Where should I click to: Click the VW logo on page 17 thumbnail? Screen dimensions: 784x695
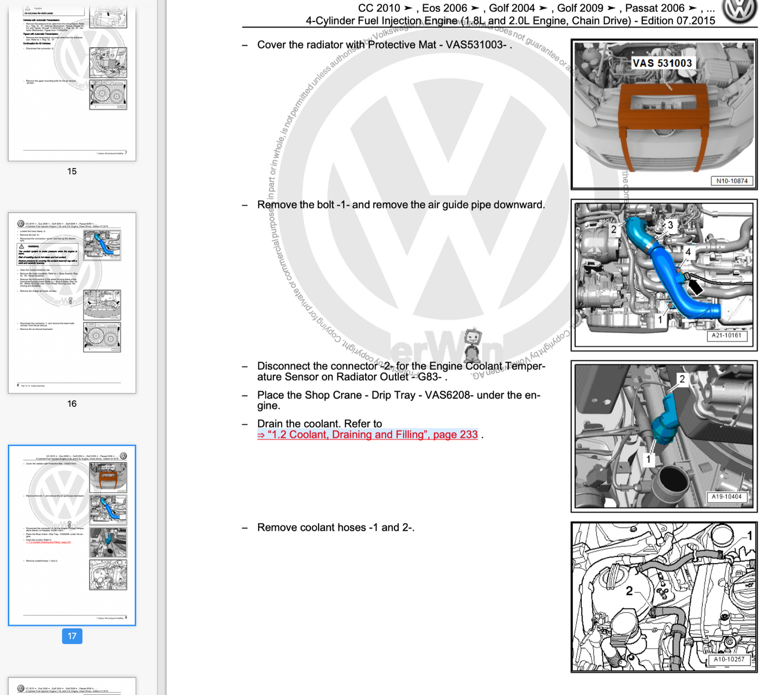[123, 456]
